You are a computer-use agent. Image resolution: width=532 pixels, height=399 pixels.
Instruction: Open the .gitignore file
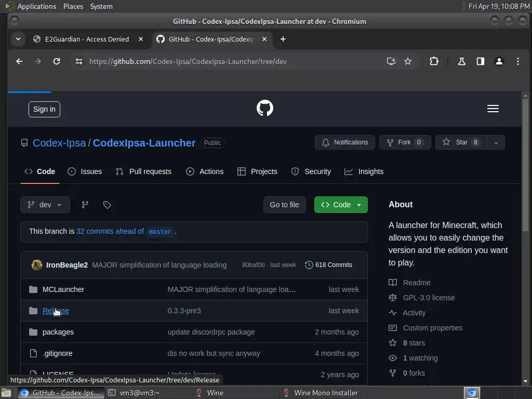click(57, 353)
